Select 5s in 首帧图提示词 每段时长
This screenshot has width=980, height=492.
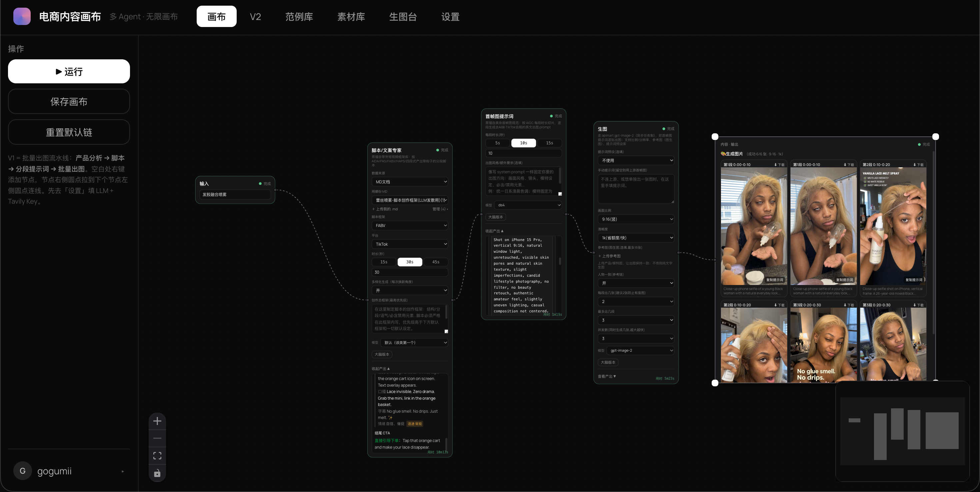498,143
